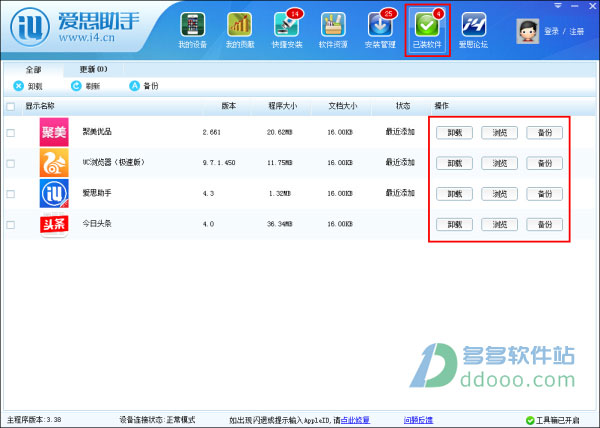
Task: Click the 聚美优品 pink app icon
Action: [54, 132]
